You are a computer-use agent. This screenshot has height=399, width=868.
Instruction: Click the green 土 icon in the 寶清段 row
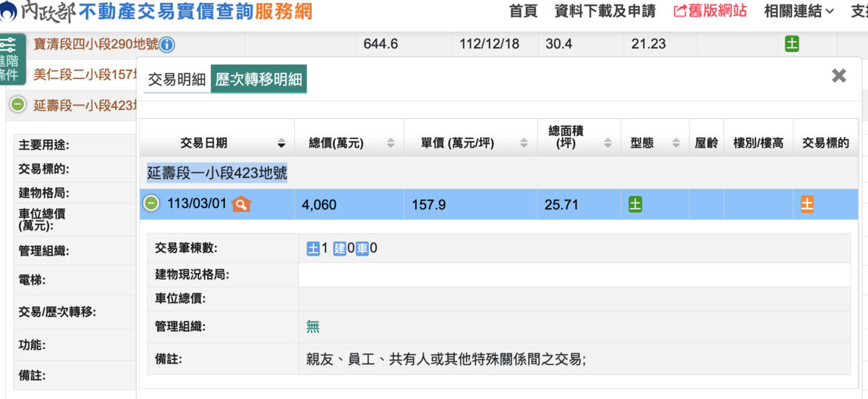coord(792,44)
